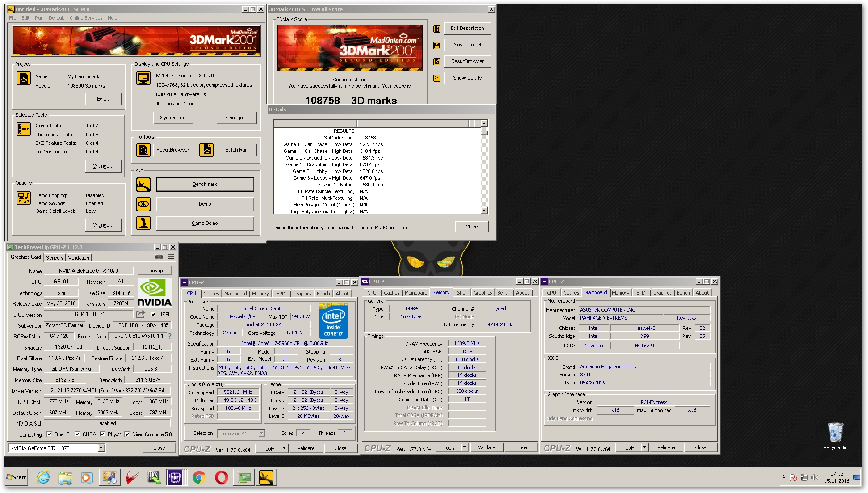The image size is (868, 493).
Task: Open GPU-Z hamburger menu icon
Action: coord(171,257)
